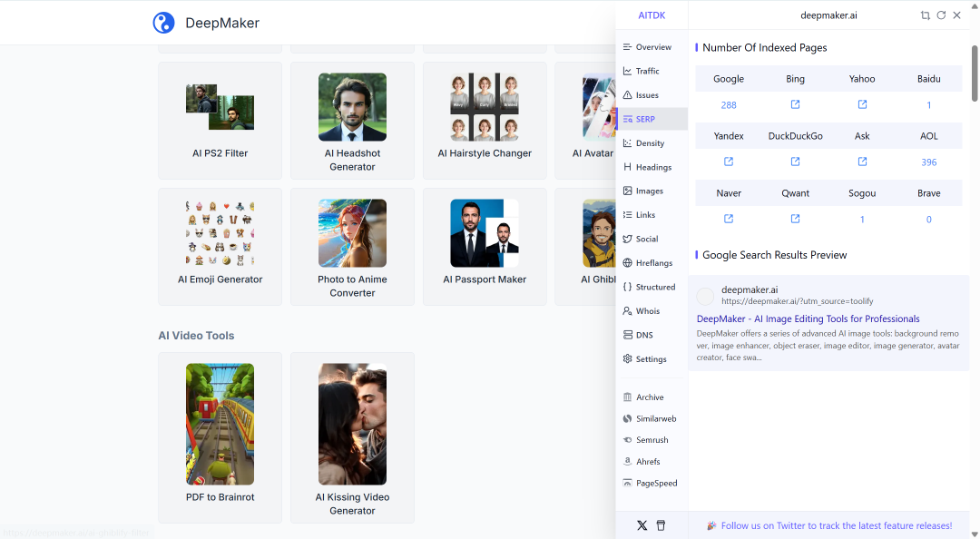This screenshot has width=980, height=539.
Task: Click the AI Video Tools heading
Action: [x=196, y=336]
